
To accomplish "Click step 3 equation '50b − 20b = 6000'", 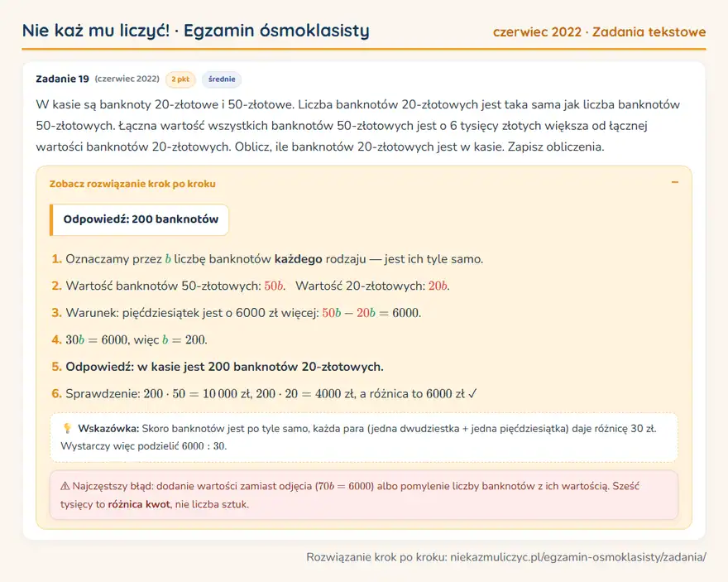I will coord(371,313).
